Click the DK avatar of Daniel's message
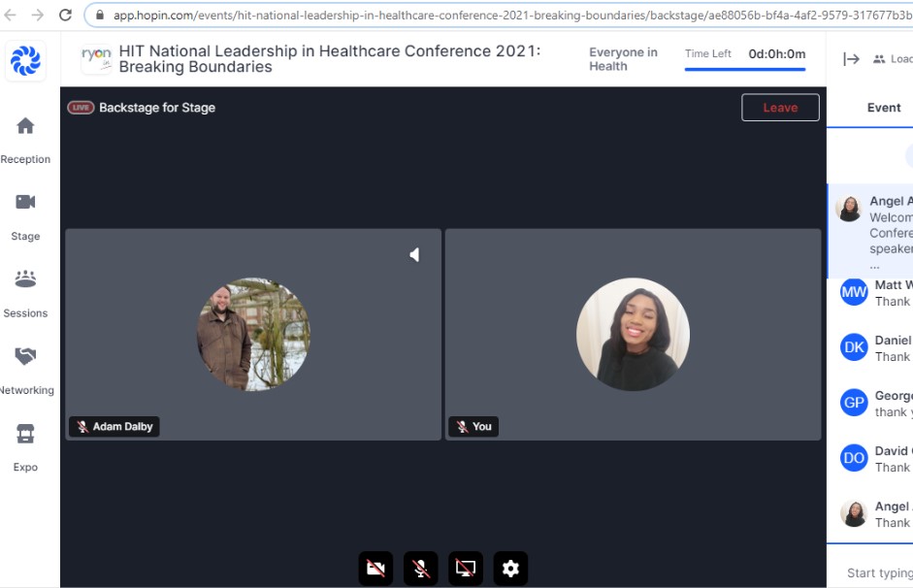Screen dimensions: 913x588 pyautogui.click(x=854, y=347)
